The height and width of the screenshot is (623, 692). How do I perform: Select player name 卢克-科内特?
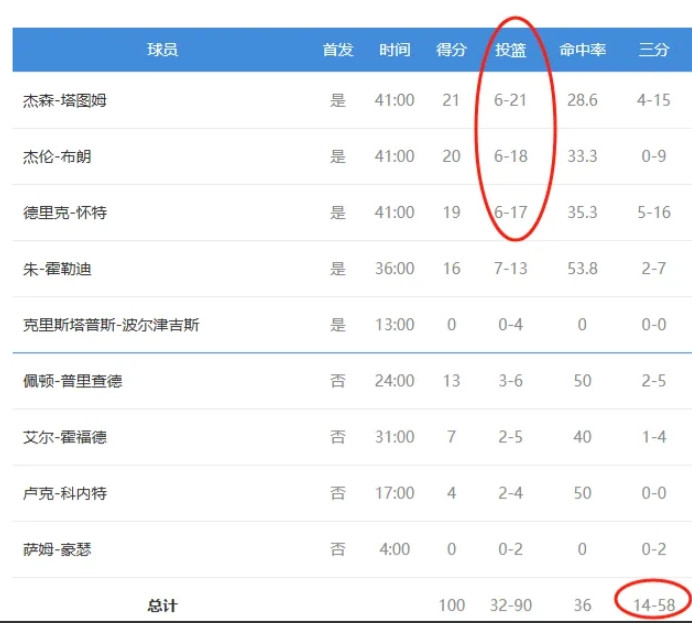pos(65,493)
